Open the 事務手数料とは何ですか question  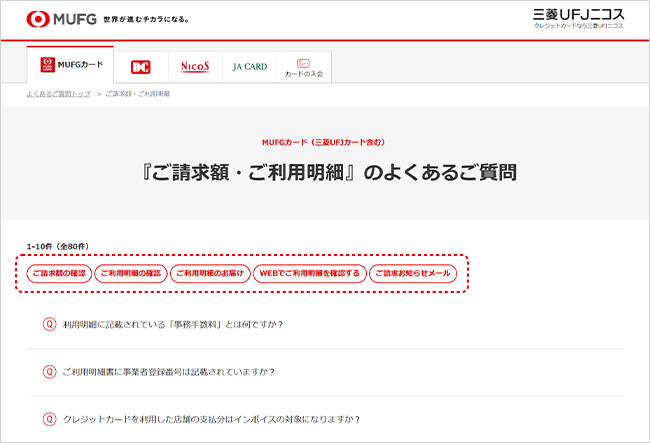172,324
